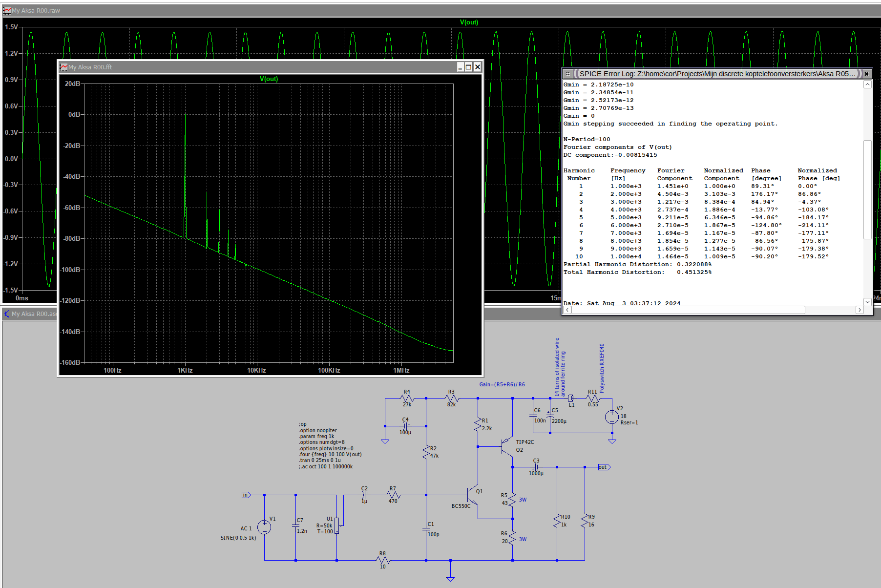Select the R3 82k resistor
Viewport: 881px width, 588px height.
click(452, 399)
